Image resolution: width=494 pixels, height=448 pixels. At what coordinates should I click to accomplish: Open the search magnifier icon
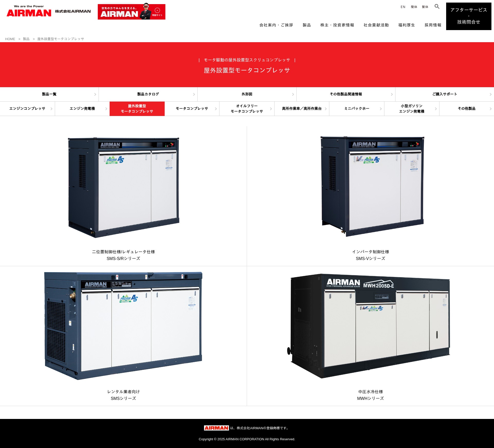coord(437,6)
